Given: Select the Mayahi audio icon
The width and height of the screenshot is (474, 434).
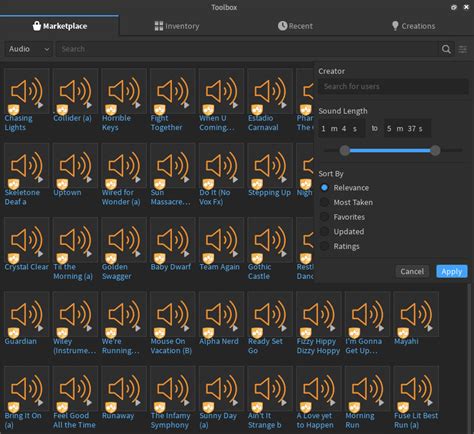Looking at the screenshot, I should [x=416, y=314].
